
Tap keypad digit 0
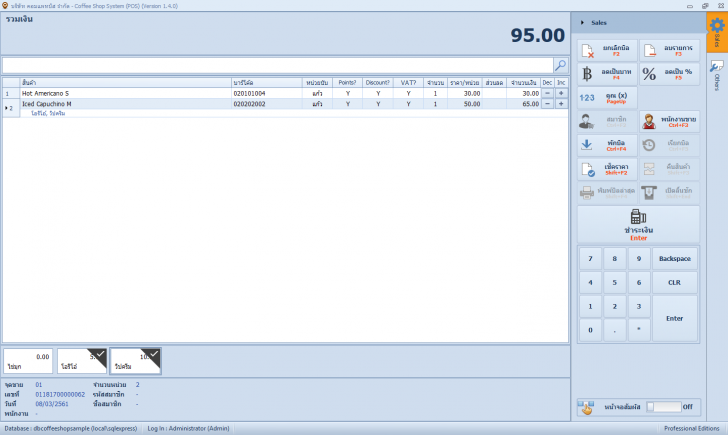(x=590, y=330)
